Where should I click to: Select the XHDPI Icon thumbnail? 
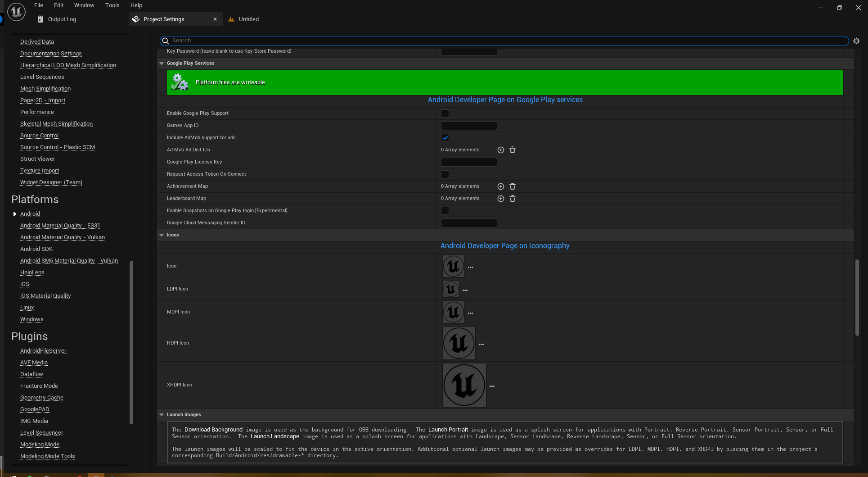pos(464,385)
